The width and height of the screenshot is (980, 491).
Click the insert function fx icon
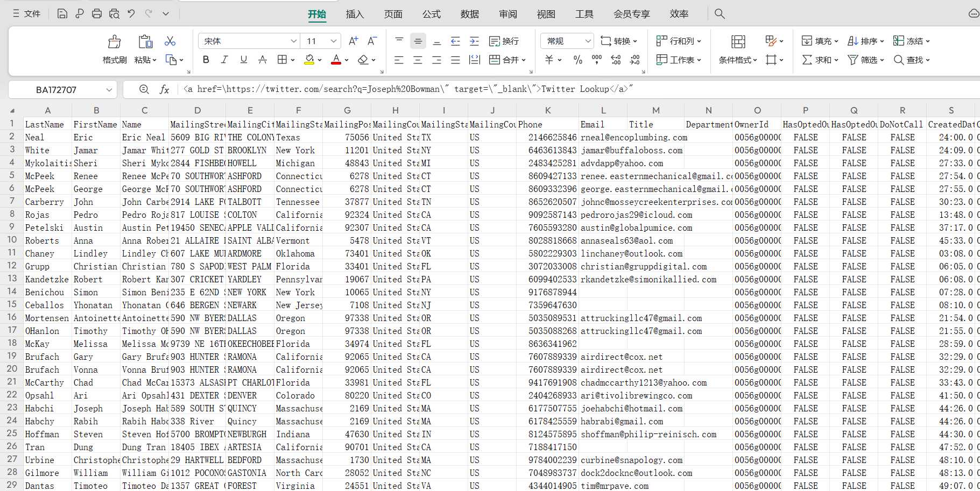pos(164,89)
